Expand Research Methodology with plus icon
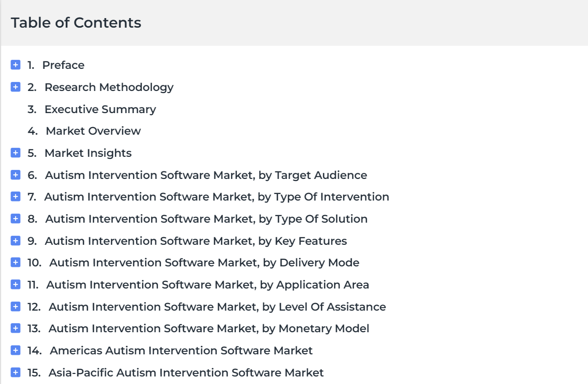This screenshot has height=384, width=588. click(x=16, y=87)
